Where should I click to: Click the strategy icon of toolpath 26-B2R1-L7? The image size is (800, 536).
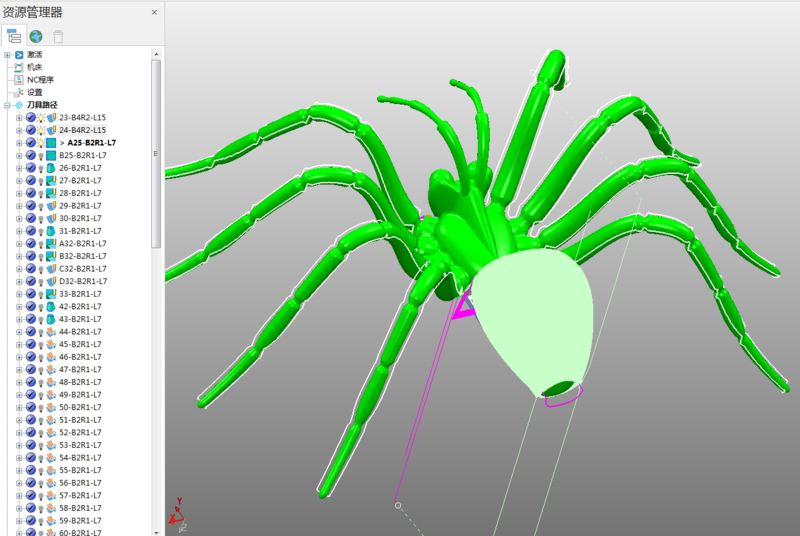[51, 168]
